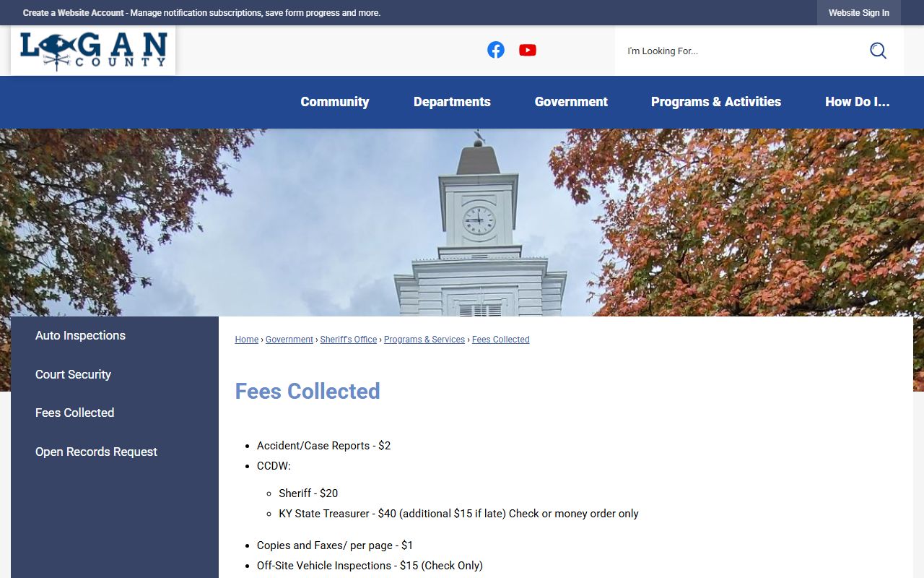This screenshot has height=578, width=924.
Task: Click the Home breadcrumb link
Action: [x=247, y=340]
